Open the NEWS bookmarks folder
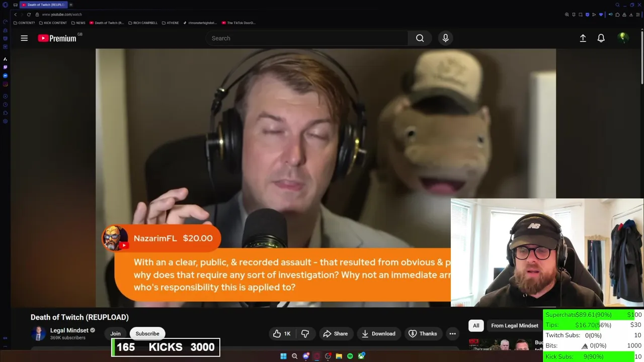Image resolution: width=644 pixels, height=362 pixels. (78, 23)
